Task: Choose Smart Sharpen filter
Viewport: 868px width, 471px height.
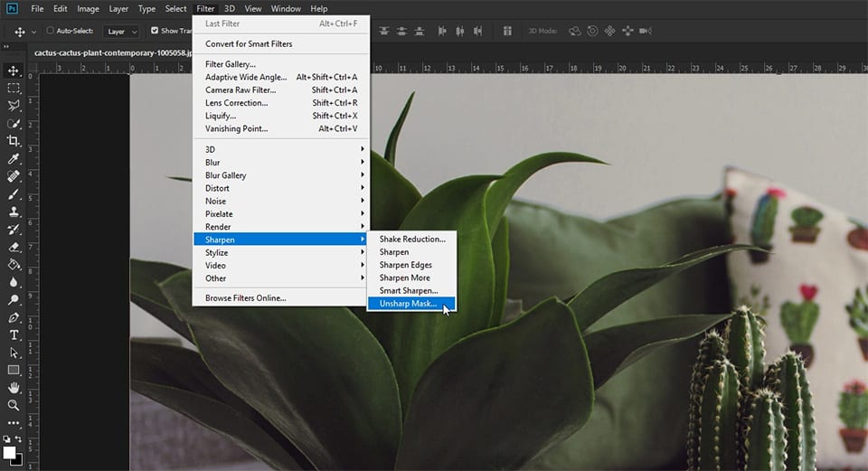Action: click(x=411, y=290)
